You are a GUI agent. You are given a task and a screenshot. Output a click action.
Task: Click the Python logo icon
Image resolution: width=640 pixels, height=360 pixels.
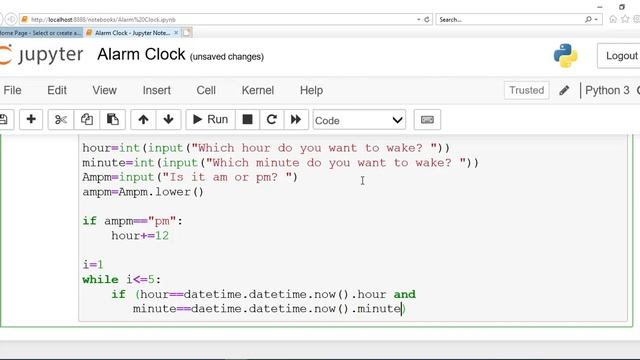coord(565,56)
